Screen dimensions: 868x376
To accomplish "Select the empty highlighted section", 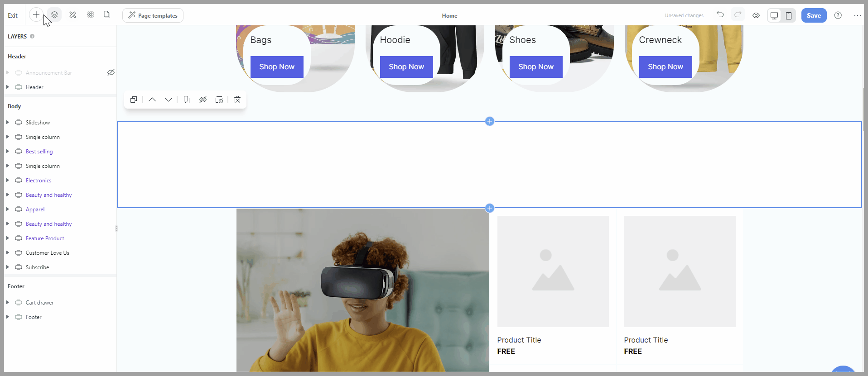I will [489, 165].
